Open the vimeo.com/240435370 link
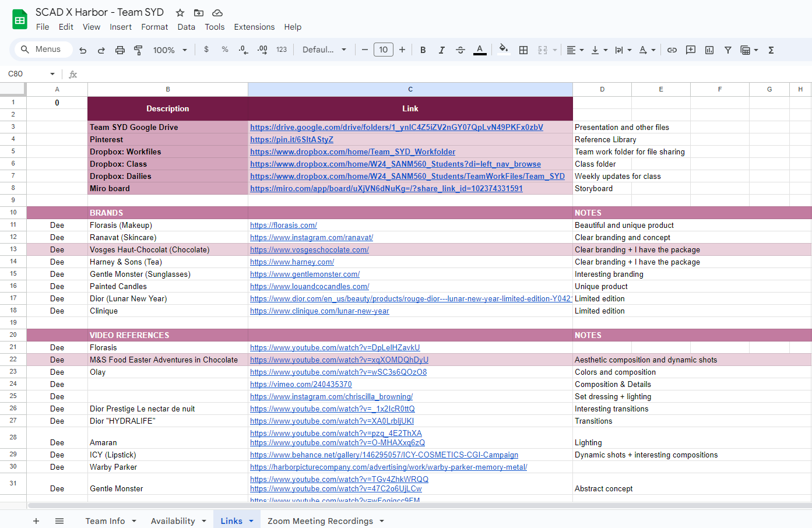The height and width of the screenshot is (528, 812). [301, 384]
